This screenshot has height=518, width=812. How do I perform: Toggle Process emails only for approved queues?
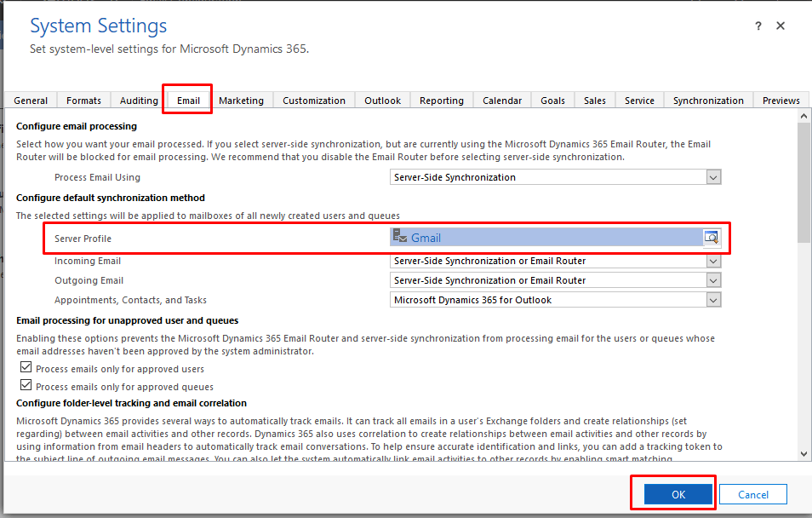24,385
